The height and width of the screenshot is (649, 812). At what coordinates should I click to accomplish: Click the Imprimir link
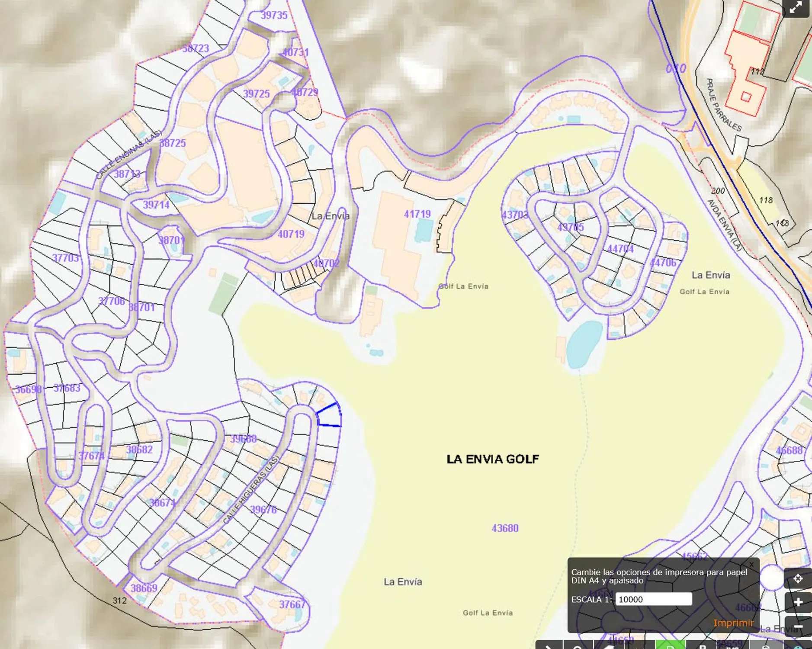click(x=733, y=623)
